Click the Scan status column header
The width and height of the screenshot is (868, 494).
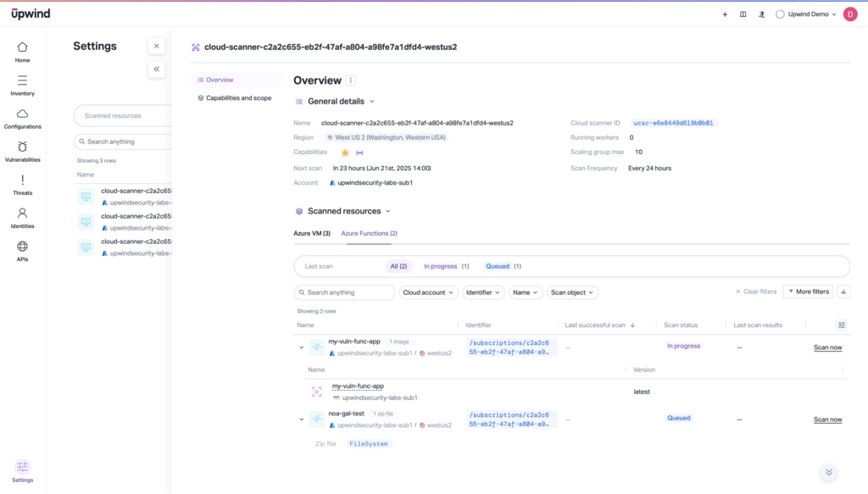click(x=681, y=325)
